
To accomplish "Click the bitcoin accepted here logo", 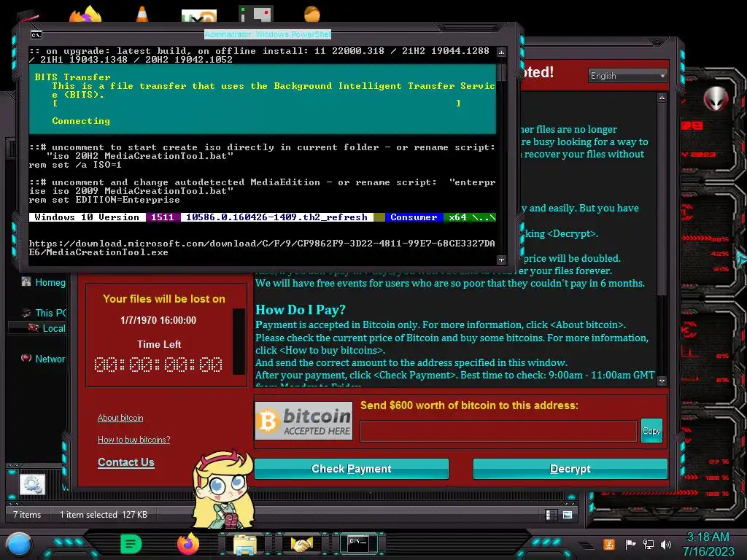I will [x=304, y=421].
